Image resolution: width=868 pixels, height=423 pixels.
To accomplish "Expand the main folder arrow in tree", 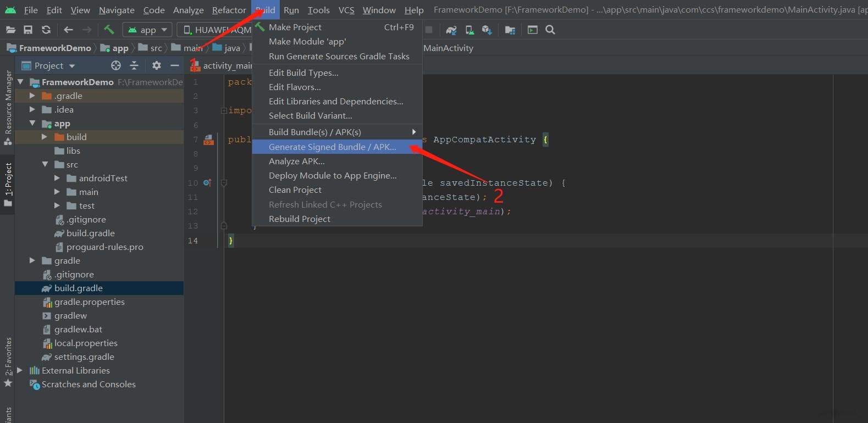I will (57, 192).
